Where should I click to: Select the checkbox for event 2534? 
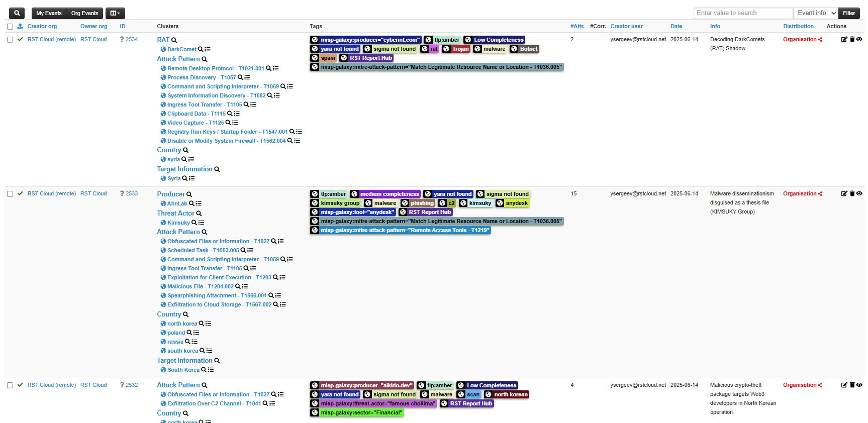click(10, 39)
